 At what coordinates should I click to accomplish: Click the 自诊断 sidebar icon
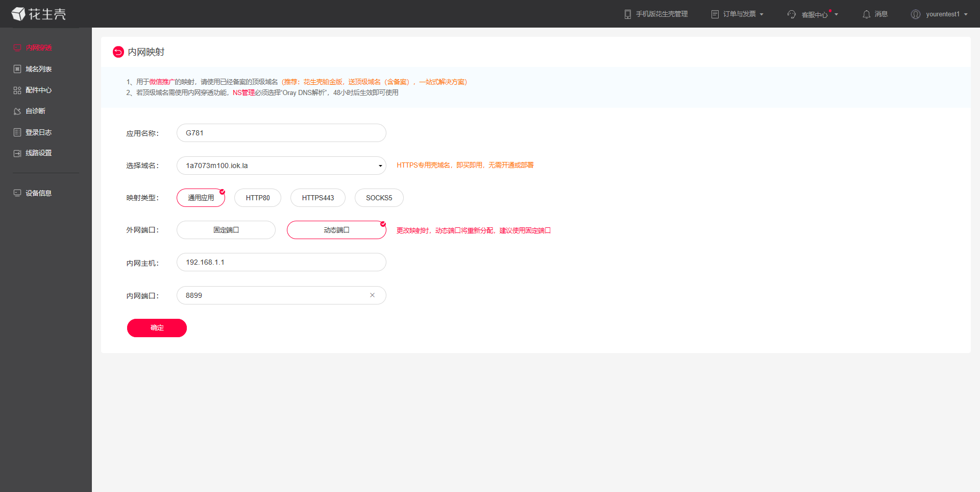(x=17, y=111)
